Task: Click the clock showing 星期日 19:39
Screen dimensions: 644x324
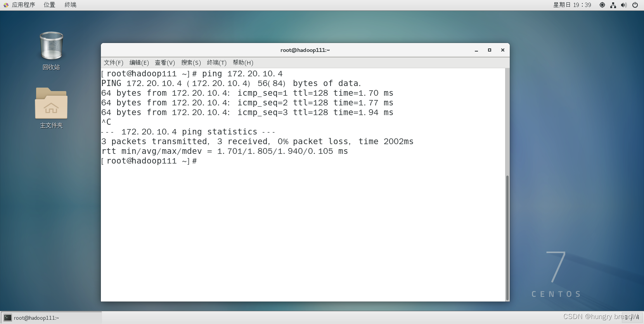Action: [572, 5]
